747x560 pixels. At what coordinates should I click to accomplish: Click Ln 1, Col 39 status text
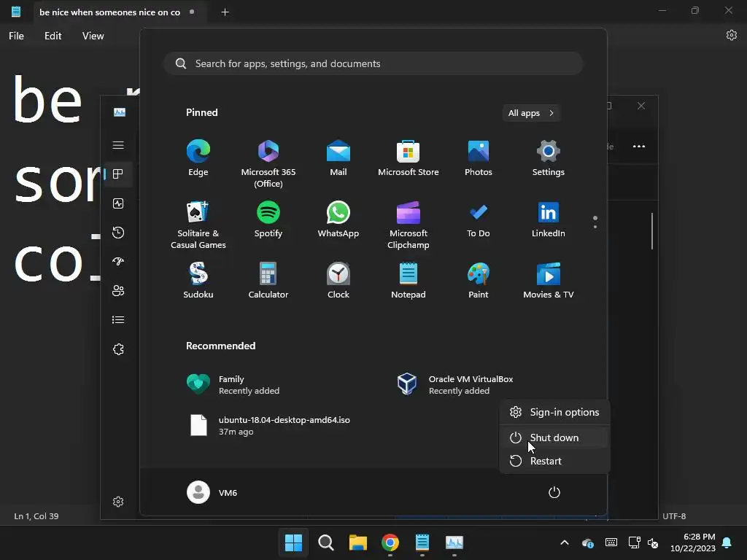(36, 516)
